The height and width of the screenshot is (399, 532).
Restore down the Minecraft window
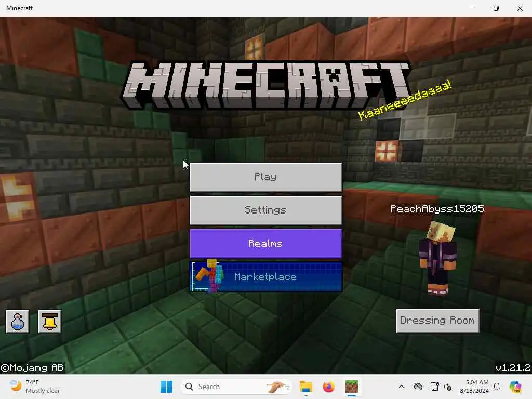coord(496,8)
